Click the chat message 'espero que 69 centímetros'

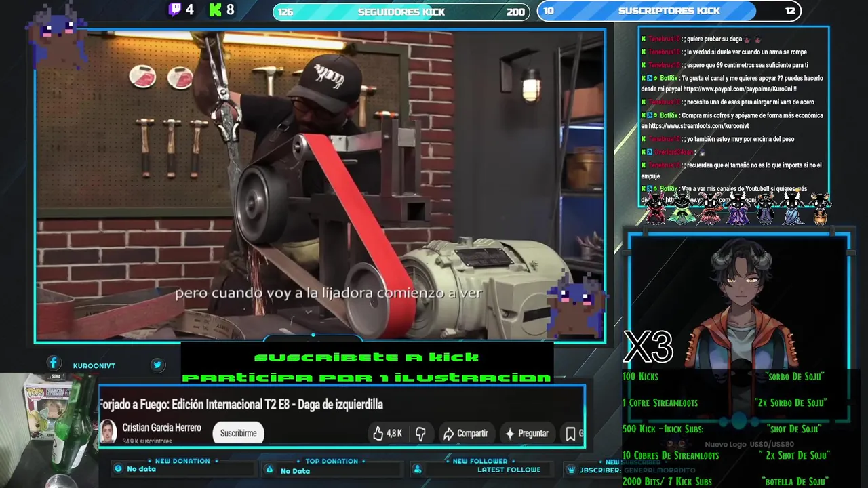[x=747, y=65]
